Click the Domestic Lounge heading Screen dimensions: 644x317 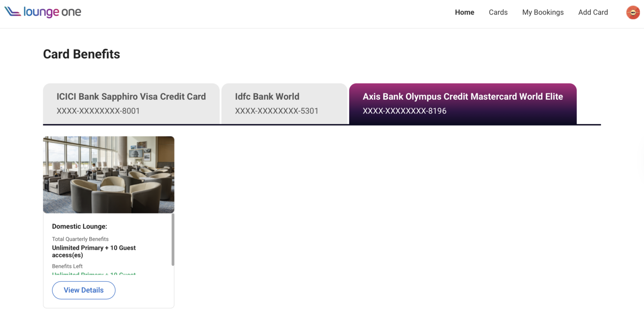coord(80,226)
